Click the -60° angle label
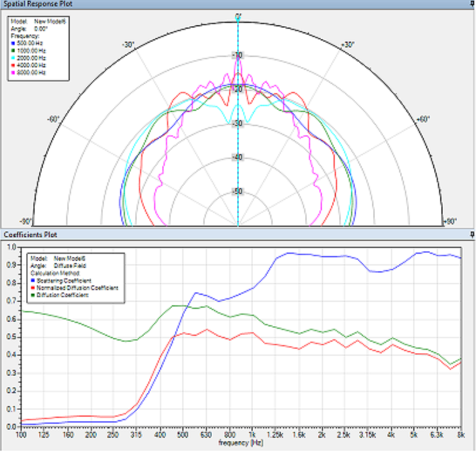The image size is (476, 453). 53,119
